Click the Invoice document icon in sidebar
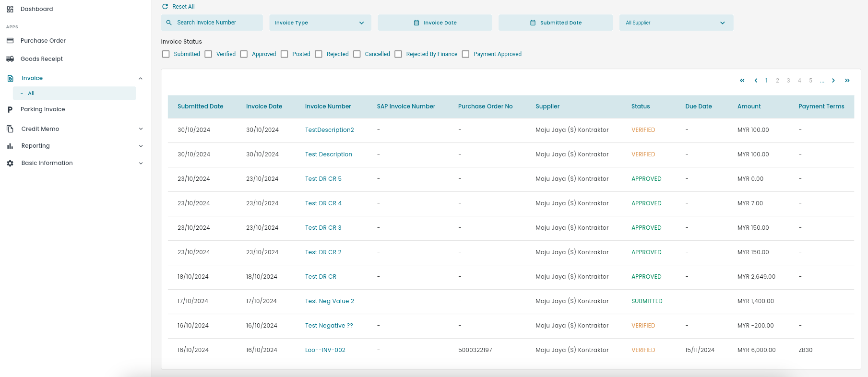The height and width of the screenshot is (377, 868). coord(11,78)
